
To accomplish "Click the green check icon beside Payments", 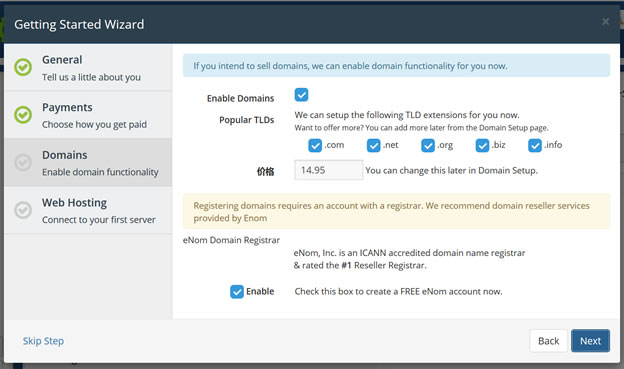I will [x=23, y=115].
